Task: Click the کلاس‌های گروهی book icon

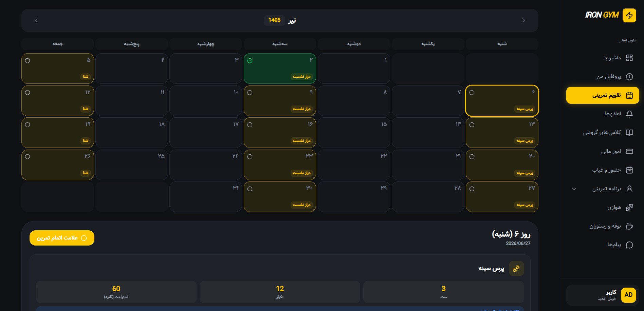Action: coord(629,133)
